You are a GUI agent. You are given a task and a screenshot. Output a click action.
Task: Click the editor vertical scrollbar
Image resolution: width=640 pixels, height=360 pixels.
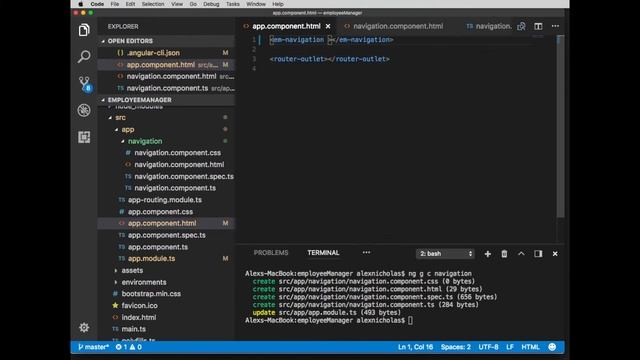point(561,127)
